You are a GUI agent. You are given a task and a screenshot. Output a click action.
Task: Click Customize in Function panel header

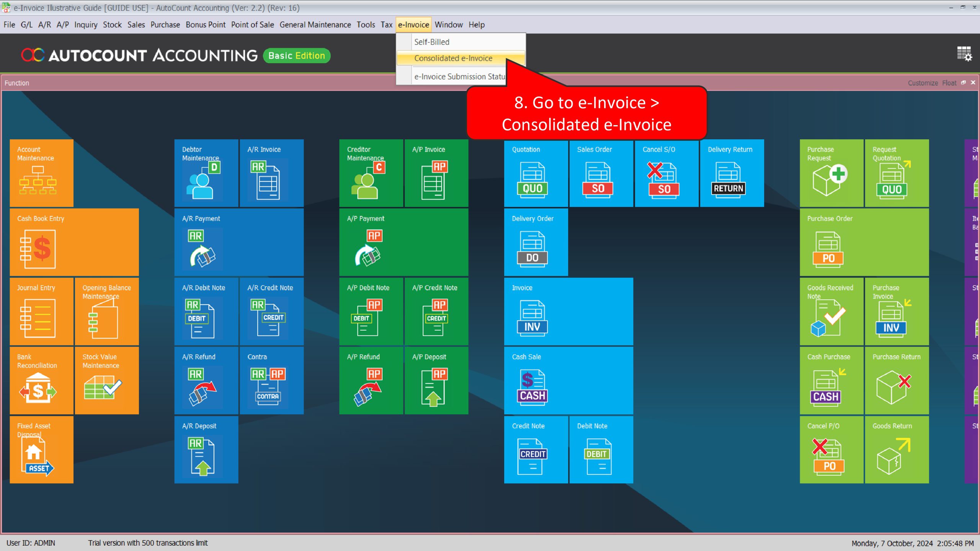tap(923, 83)
